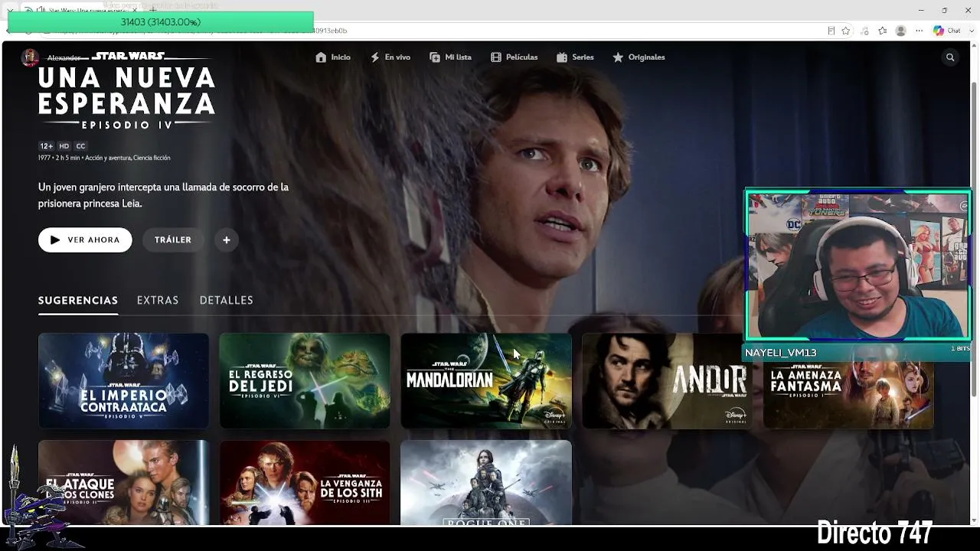
Task: Open El Ataque de los Clones thumbnail
Action: (x=123, y=483)
